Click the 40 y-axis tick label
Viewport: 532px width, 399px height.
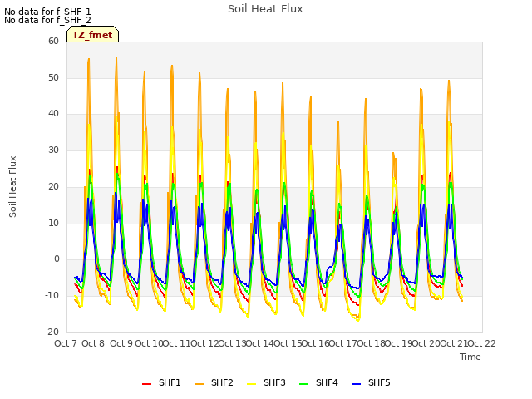click(53, 114)
